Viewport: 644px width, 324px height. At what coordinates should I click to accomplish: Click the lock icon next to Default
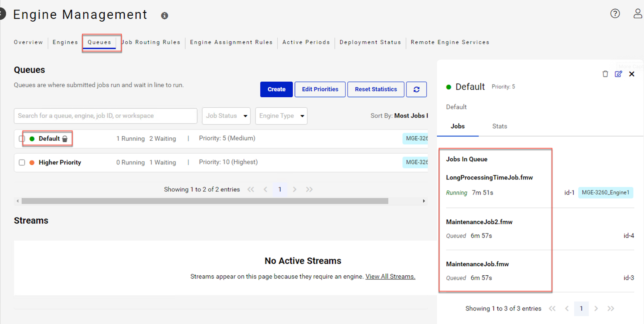click(x=65, y=139)
